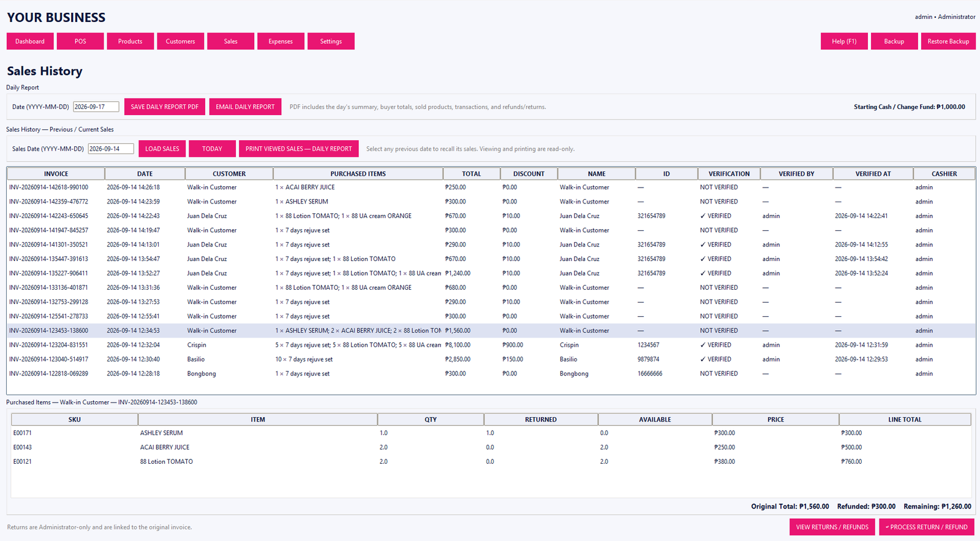The height and width of the screenshot is (541, 980).
Task: Click Print Viewed Sales Daily Report
Action: pos(299,149)
